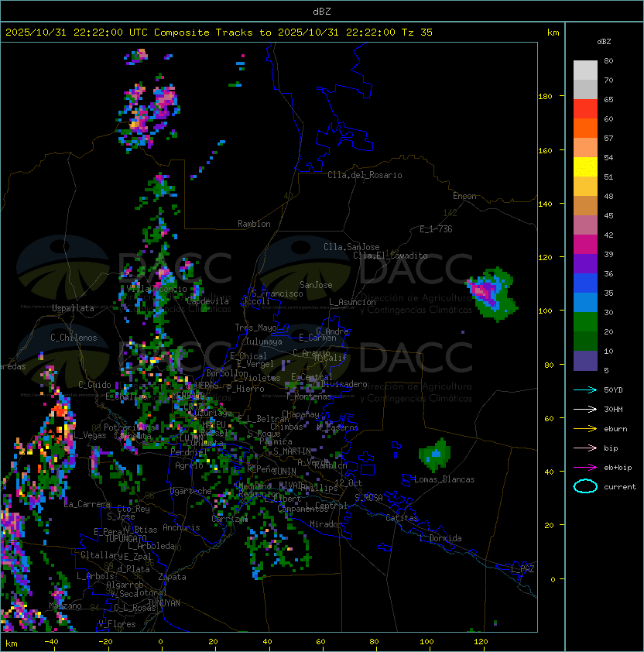Screen dimensions: 644x652
Task: Click the TUNUYAN map label
Action: [164, 603]
